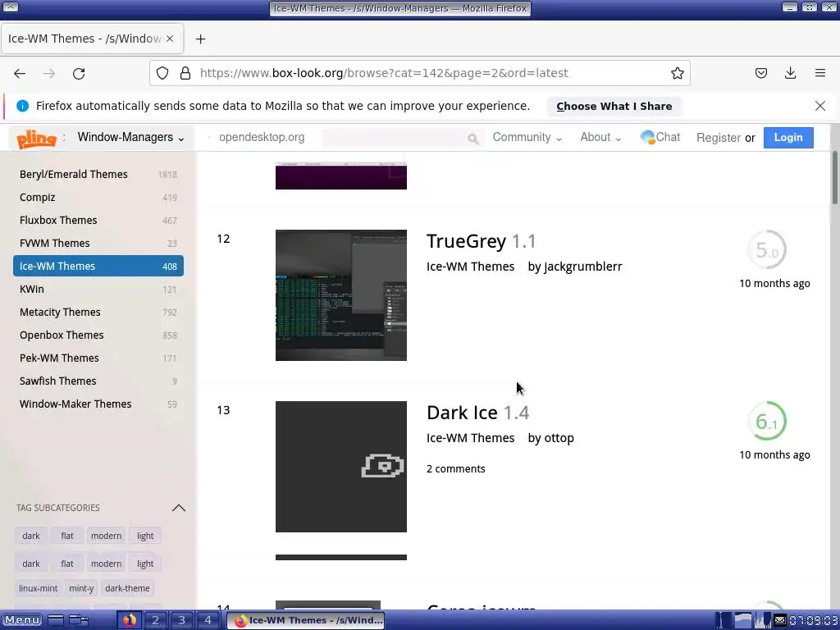840x630 pixels.
Task: Switch to workspace 3
Action: pos(181,620)
